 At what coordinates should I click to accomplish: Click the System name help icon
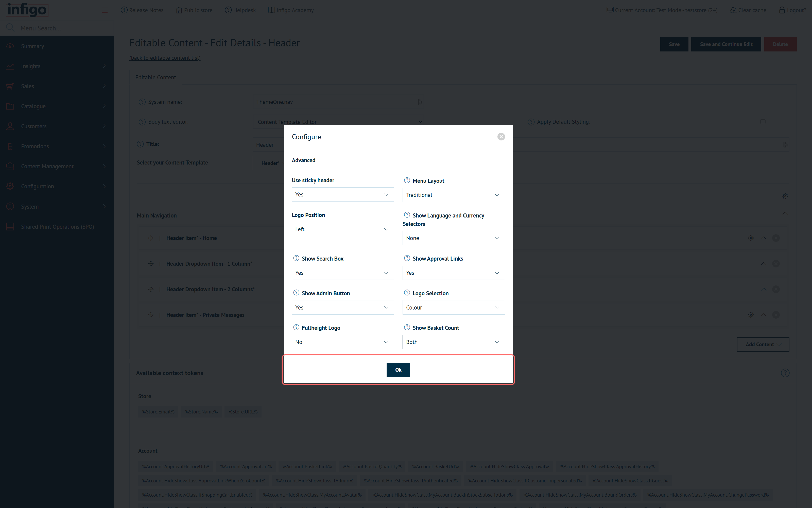[x=142, y=102]
